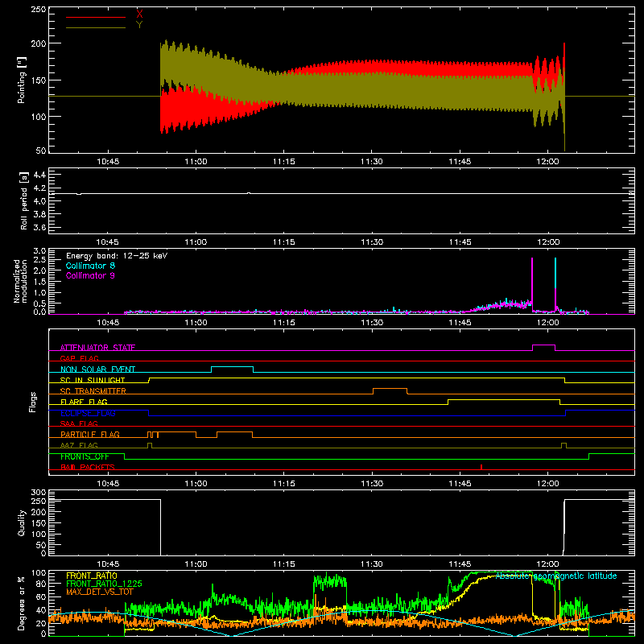Image resolution: width=644 pixels, height=644 pixels.
Task: Click the 3.0 tick on modulation axis
Action: (x=39, y=250)
